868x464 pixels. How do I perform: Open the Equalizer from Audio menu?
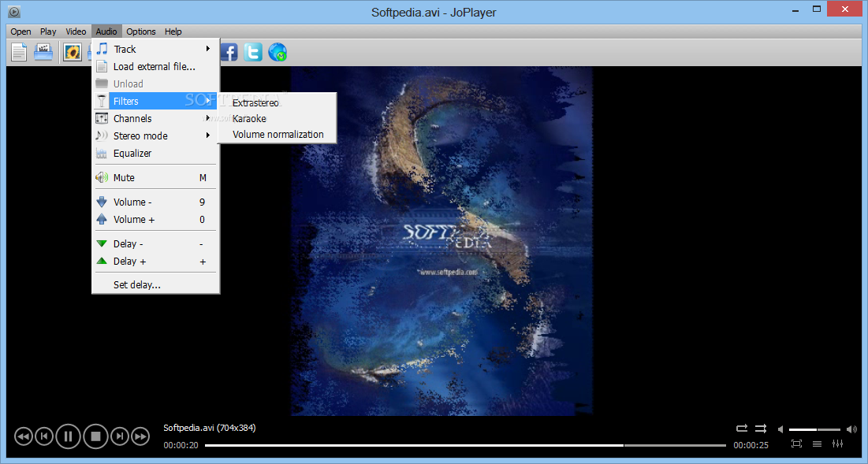point(155,153)
